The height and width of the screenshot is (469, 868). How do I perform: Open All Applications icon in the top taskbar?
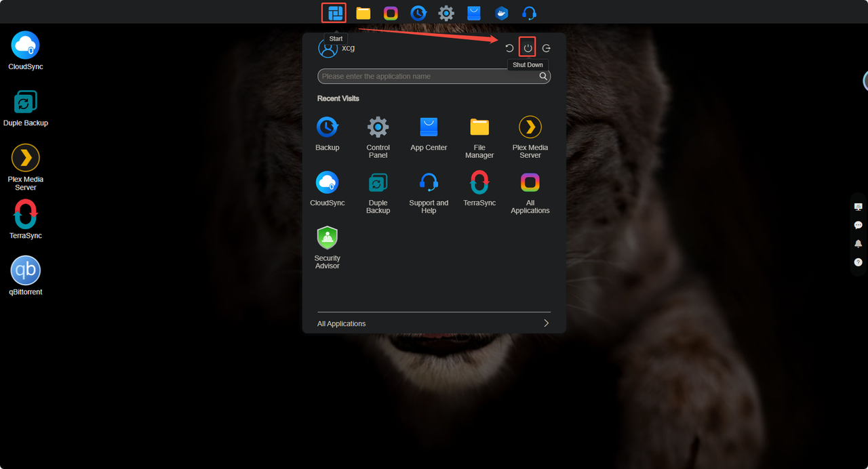pos(391,13)
